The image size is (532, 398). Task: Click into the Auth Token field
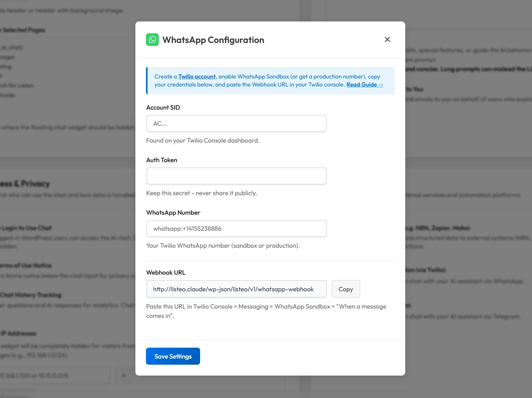236,176
